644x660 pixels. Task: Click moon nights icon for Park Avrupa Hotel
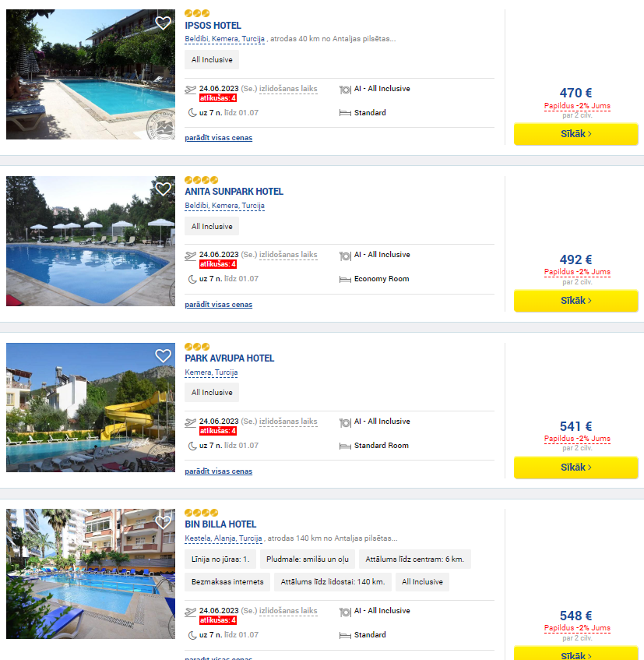pyautogui.click(x=192, y=446)
